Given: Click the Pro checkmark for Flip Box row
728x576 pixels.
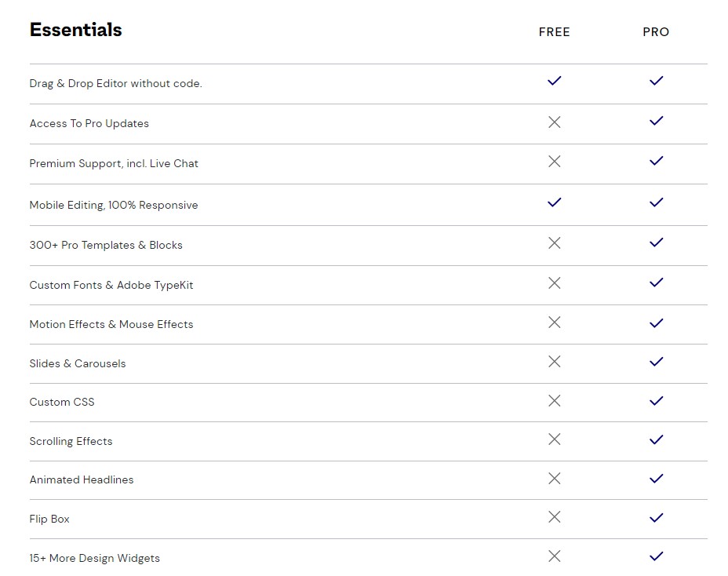Looking at the screenshot, I should pyautogui.click(x=656, y=517).
